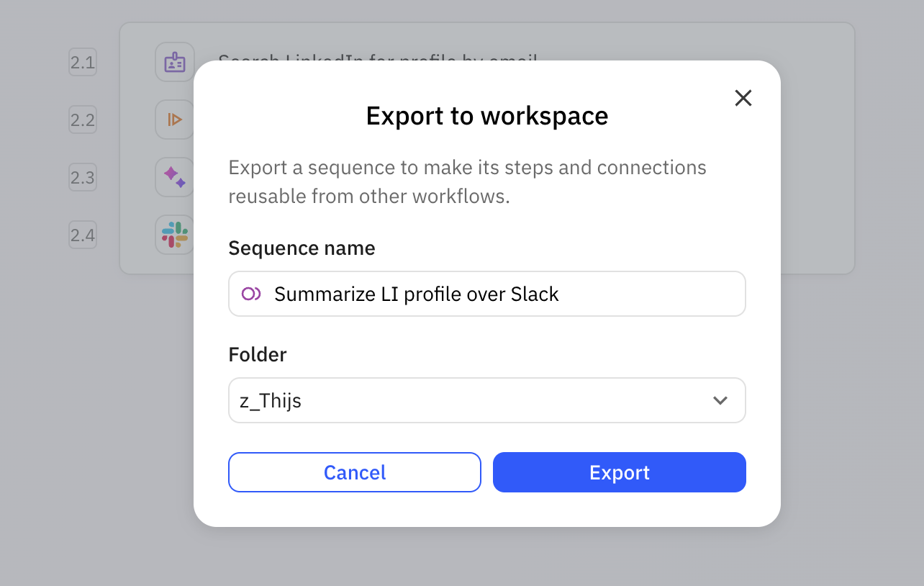This screenshot has height=586, width=924.
Task: Click the 2.2 step marker
Action: (x=82, y=120)
